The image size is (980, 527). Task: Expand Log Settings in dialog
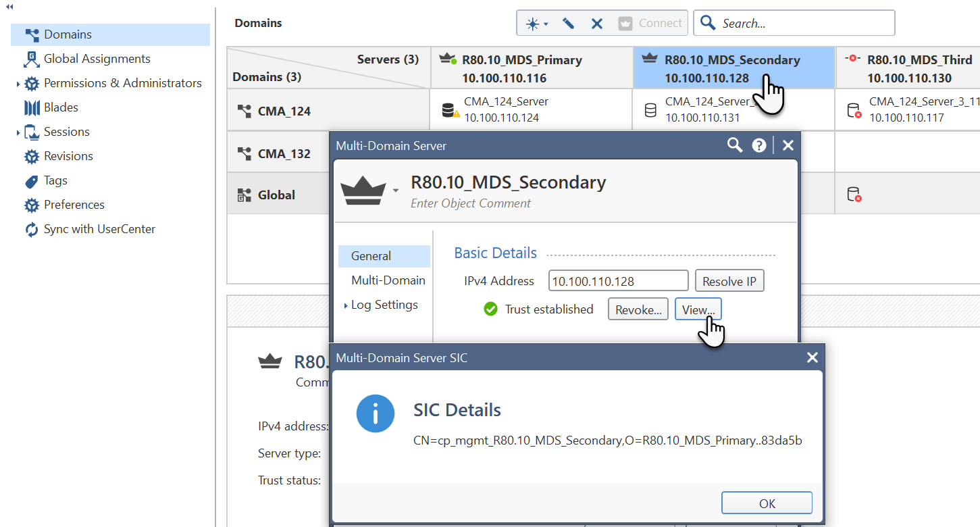click(346, 305)
